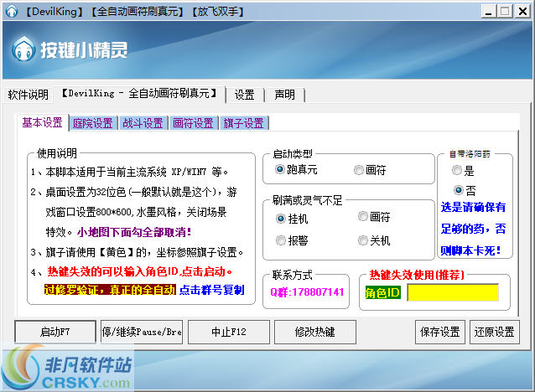Open the 设置 tab

[x=244, y=95]
